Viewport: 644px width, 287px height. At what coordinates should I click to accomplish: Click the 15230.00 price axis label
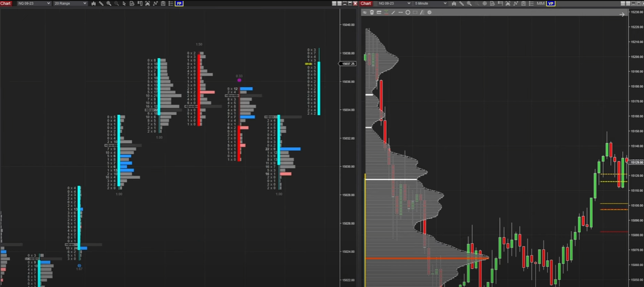pos(637,12)
